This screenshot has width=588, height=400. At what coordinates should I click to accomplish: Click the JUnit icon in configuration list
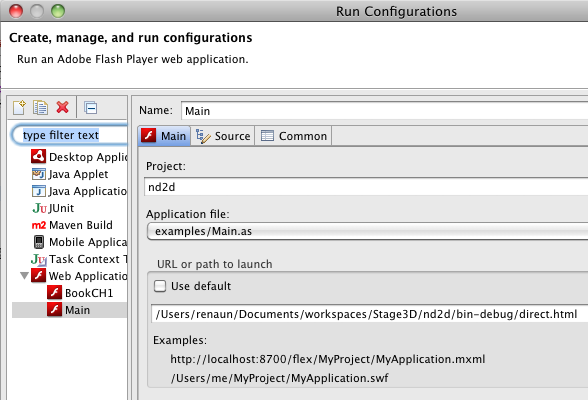pos(40,208)
